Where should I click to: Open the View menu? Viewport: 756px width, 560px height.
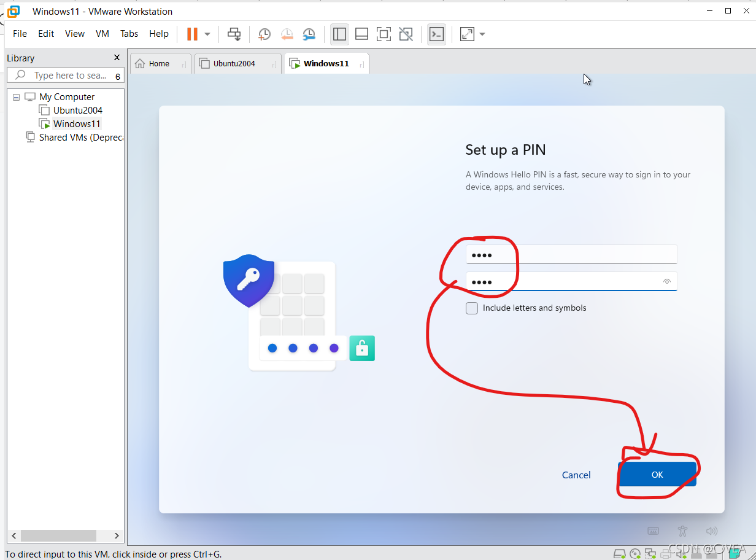pos(75,34)
